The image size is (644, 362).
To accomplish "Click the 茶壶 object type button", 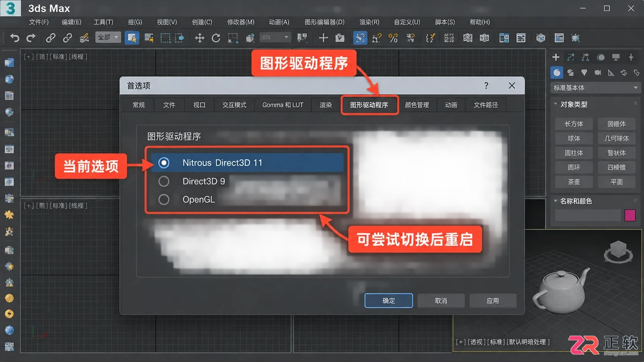I will (x=574, y=182).
